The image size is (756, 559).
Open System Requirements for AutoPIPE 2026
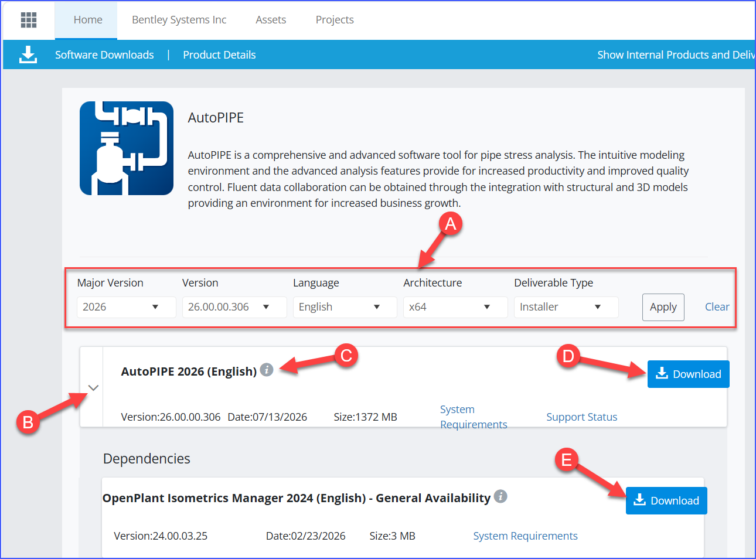tap(474, 417)
